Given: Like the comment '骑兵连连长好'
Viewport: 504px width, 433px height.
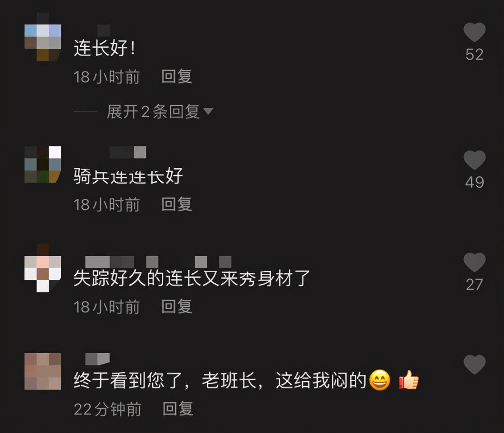Looking at the screenshot, I should coord(474,160).
